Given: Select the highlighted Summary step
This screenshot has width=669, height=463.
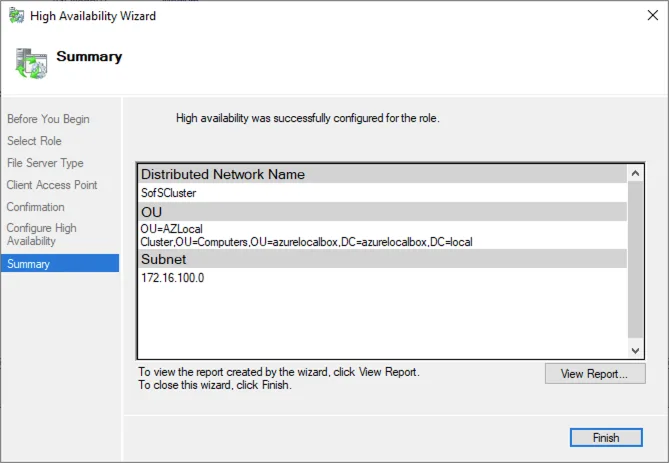Looking at the screenshot, I should (28, 264).
